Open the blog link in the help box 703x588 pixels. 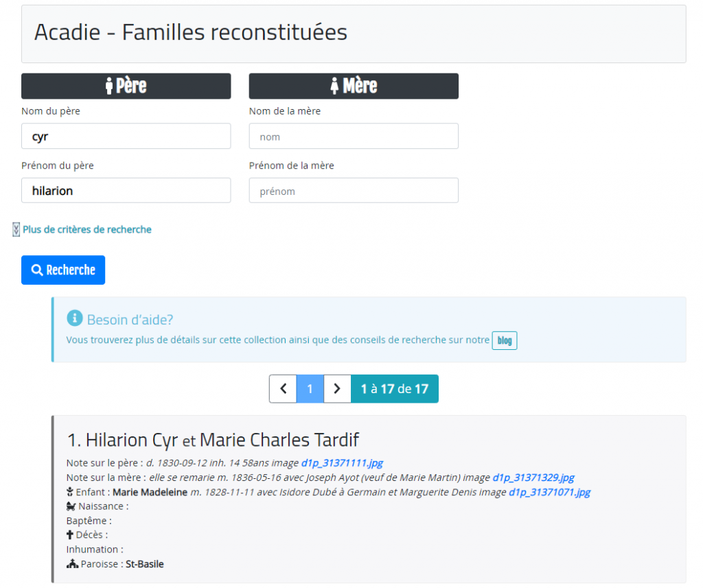(x=504, y=340)
